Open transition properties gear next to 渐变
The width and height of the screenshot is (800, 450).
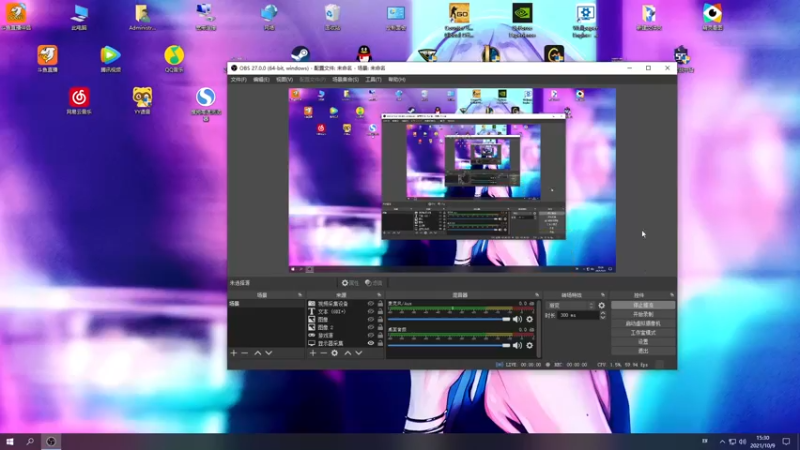602,306
